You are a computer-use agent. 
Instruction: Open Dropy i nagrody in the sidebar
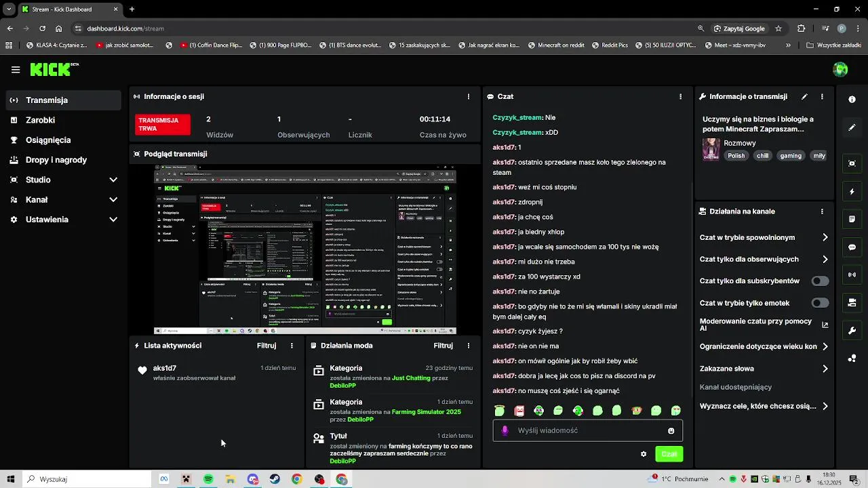(x=64, y=160)
